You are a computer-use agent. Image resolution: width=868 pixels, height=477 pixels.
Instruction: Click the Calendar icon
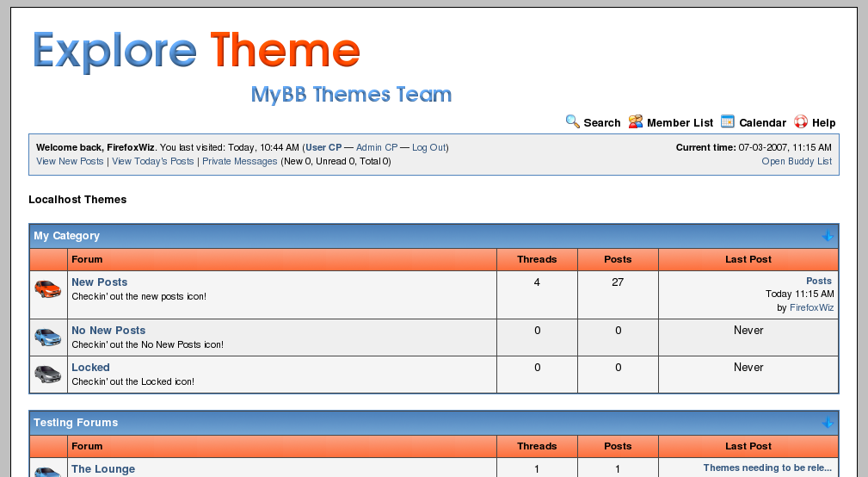[728, 121]
